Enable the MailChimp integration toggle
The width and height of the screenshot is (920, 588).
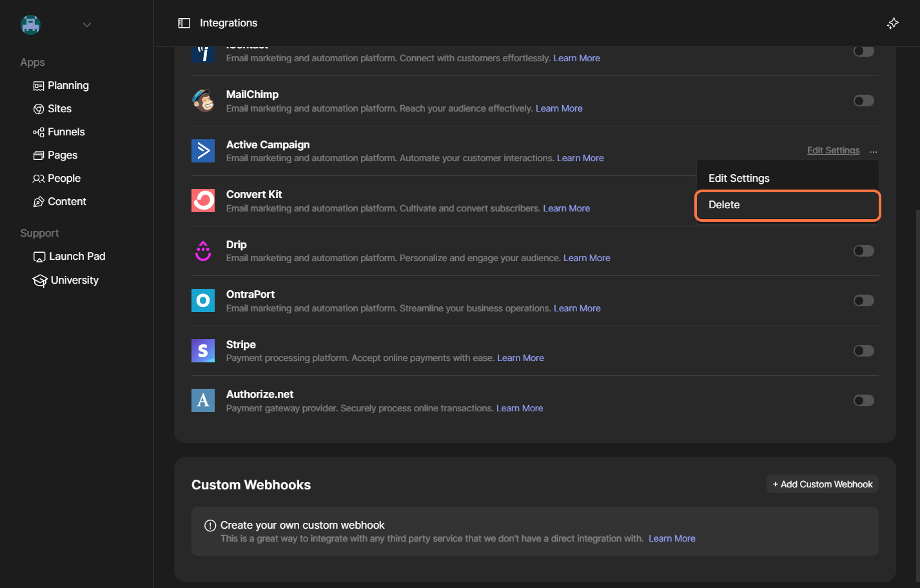[x=864, y=101]
